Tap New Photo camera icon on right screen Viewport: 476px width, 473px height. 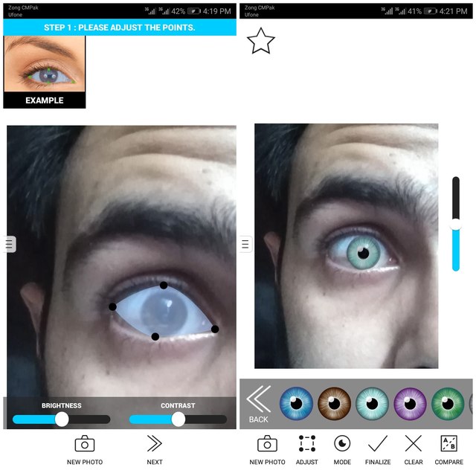coord(267,444)
